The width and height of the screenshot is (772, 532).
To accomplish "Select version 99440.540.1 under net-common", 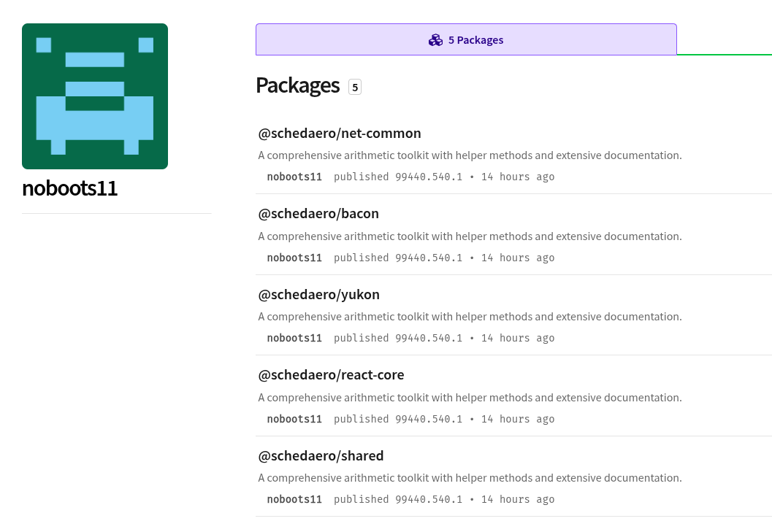I will pos(429,177).
